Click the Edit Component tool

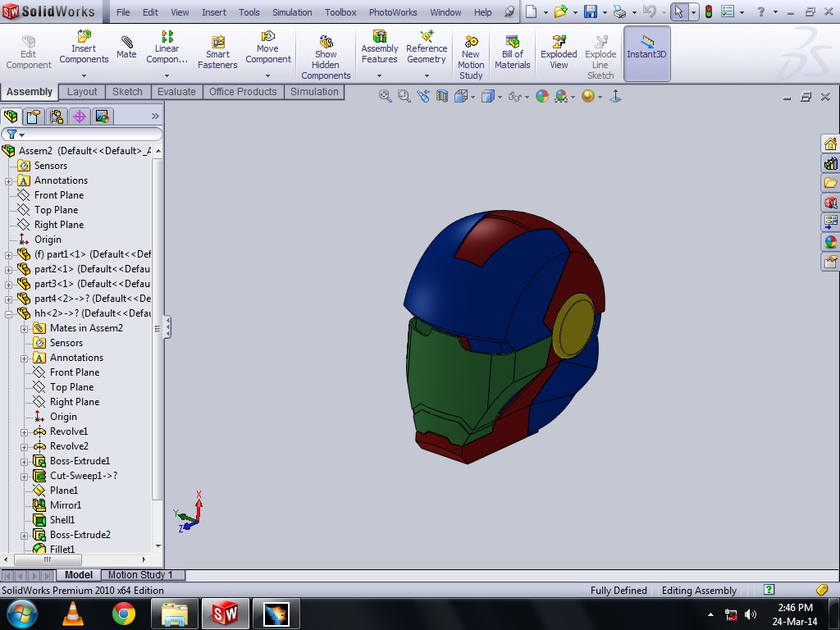[29, 52]
